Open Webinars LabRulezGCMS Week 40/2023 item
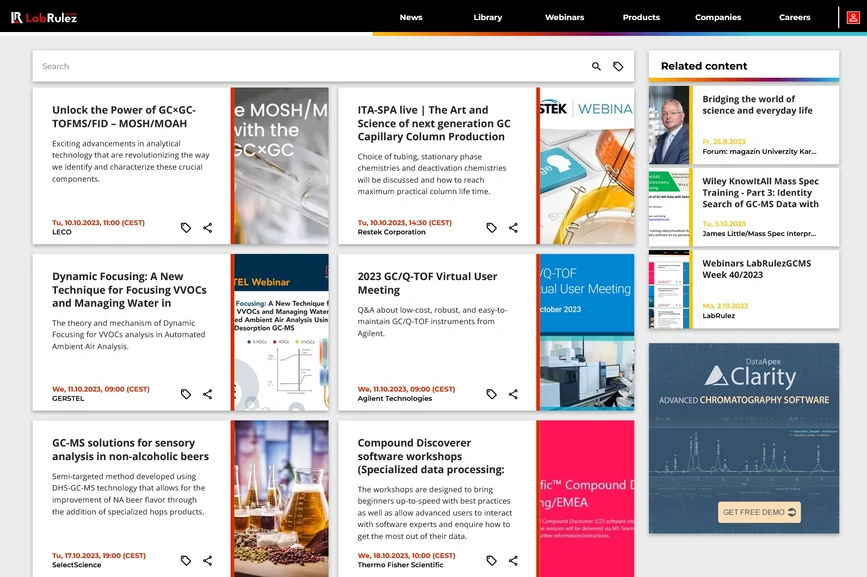This screenshot has width=867, height=577. click(756, 269)
